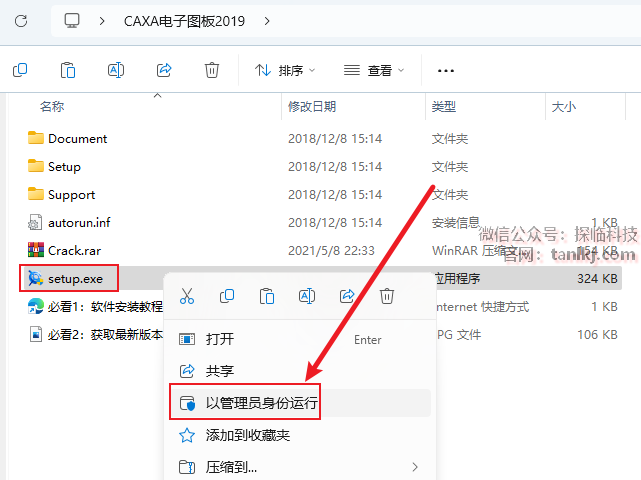Click the Share icon in the toolbar
The width and height of the screenshot is (641, 480).
pyautogui.click(x=164, y=70)
